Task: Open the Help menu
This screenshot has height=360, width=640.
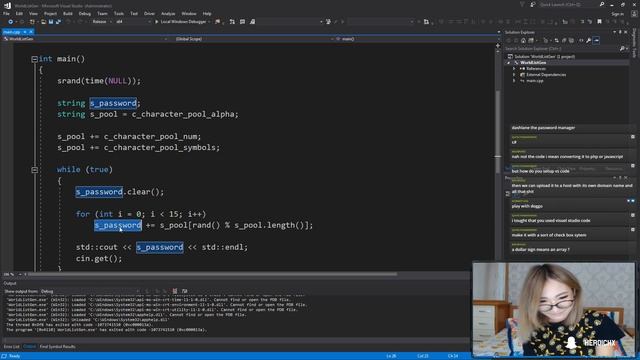Action: 207,13
